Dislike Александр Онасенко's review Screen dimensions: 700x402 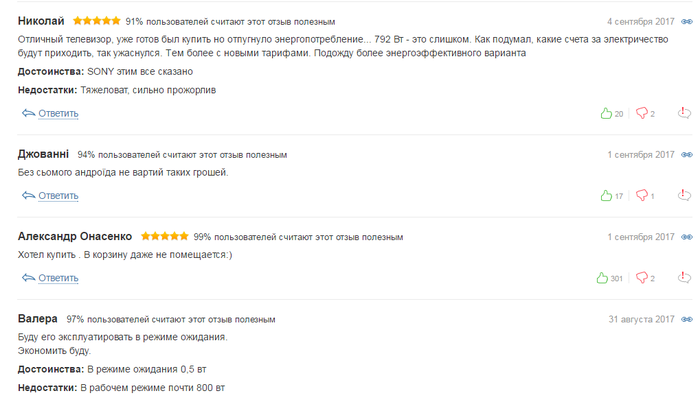click(642, 277)
